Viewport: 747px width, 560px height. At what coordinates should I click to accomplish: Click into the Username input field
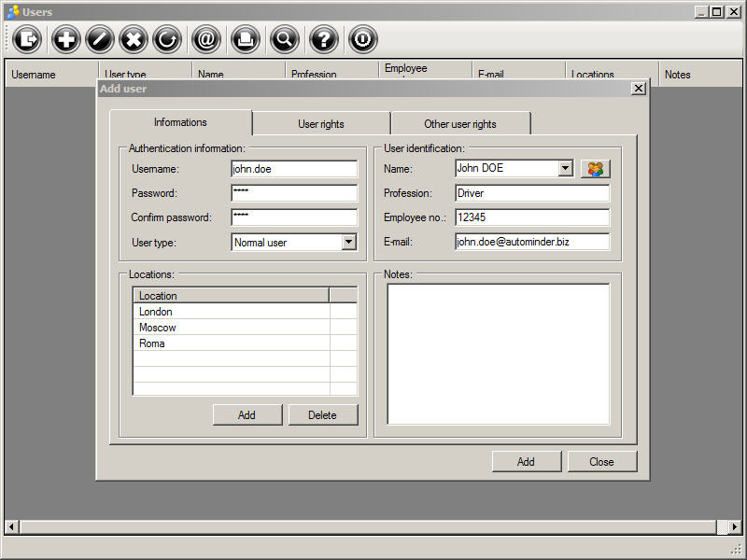293,169
